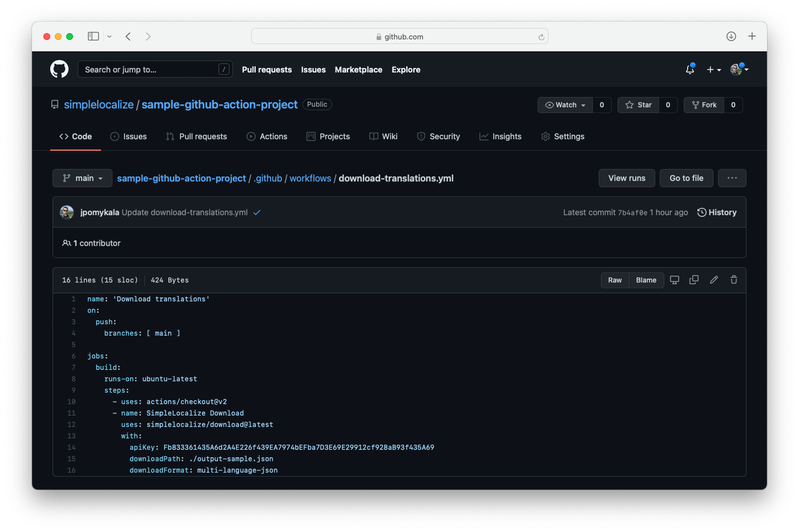Click the github.com address bar

click(399, 37)
